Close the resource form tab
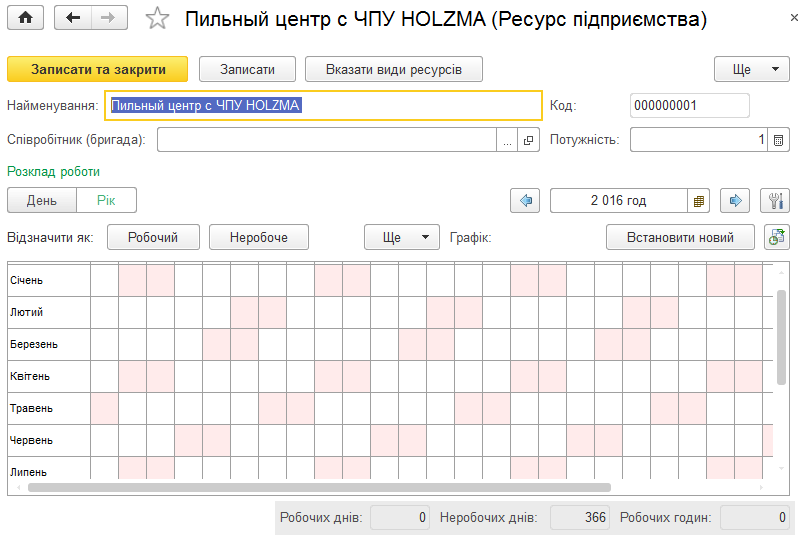803x542 pixels. click(794, 18)
